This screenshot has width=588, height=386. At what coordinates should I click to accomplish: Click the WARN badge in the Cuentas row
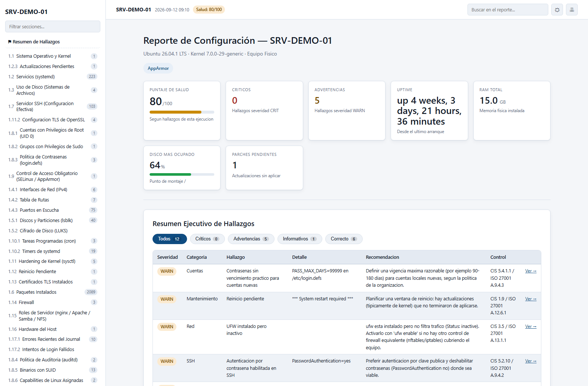click(167, 271)
